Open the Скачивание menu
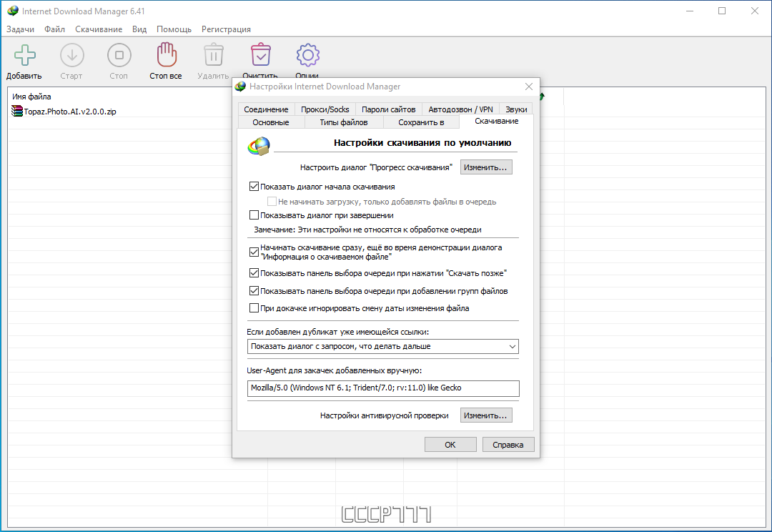The image size is (772, 532). pyautogui.click(x=99, y=29)
